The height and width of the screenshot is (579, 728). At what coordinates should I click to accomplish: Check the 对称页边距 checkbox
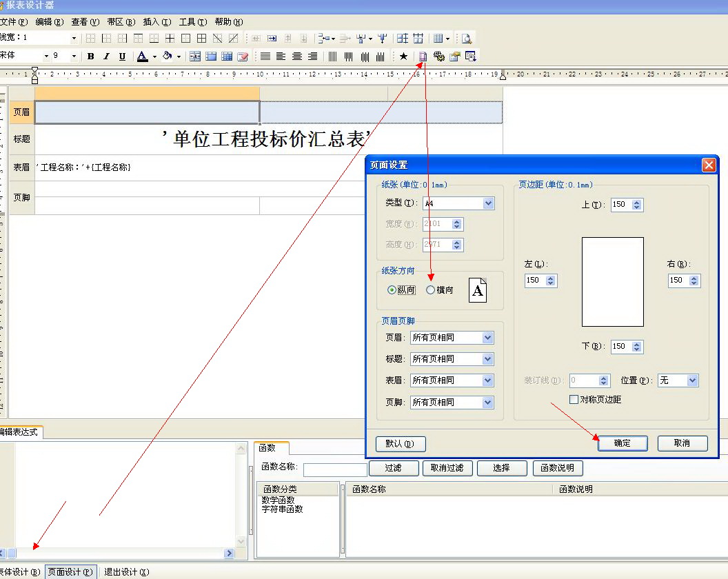(574, 399)
